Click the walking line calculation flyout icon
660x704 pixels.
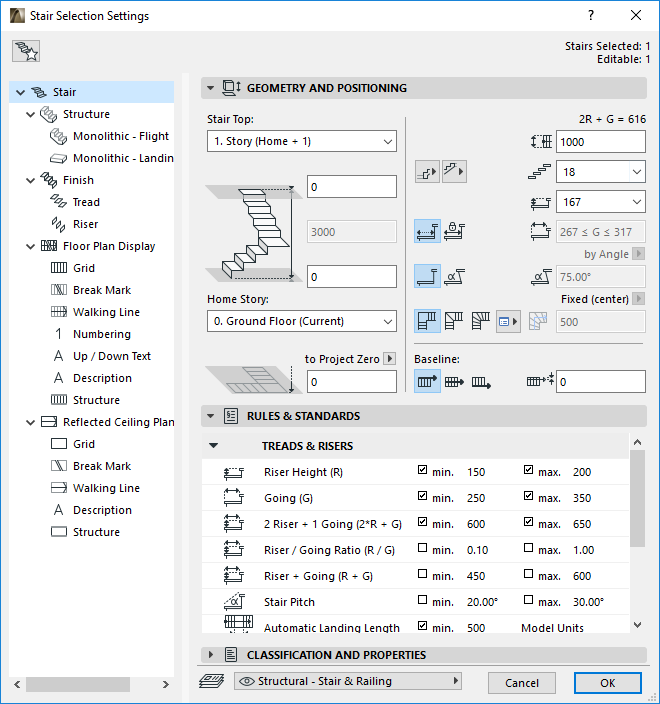[454, 172]
